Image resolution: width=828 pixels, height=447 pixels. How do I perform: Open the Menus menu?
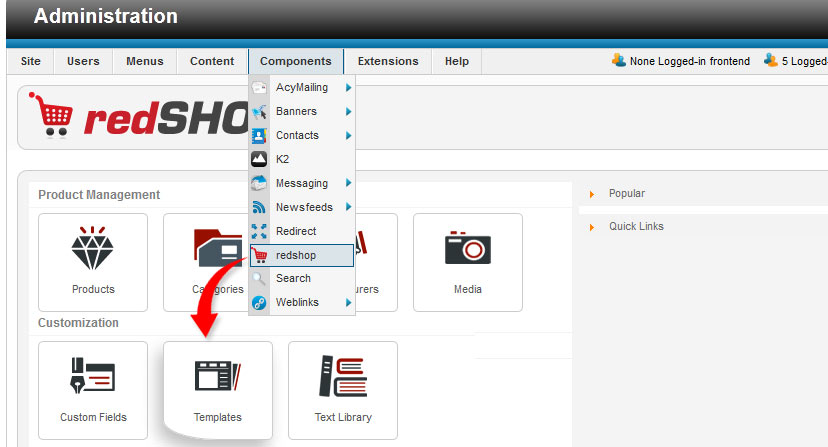coord(145,61)
